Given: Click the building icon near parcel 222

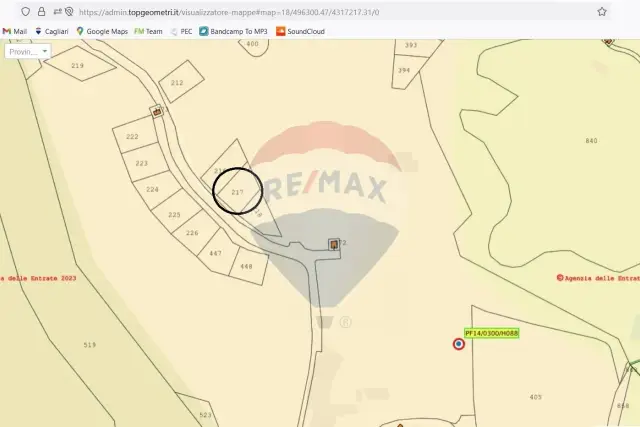Looking at the screenshot, I should point(157,111).
